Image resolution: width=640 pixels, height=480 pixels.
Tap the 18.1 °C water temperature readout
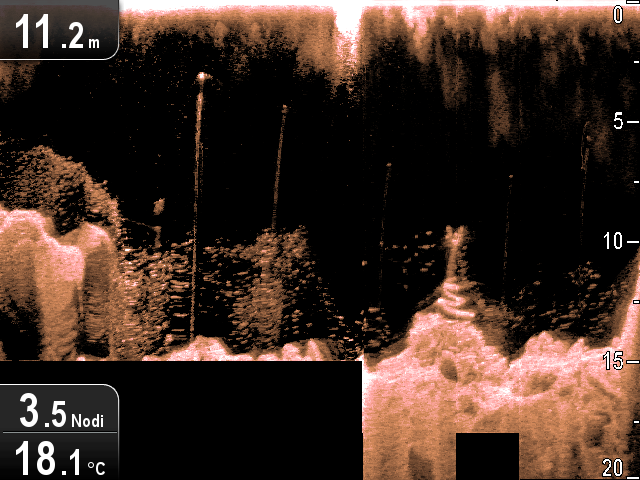click(59, 456)
